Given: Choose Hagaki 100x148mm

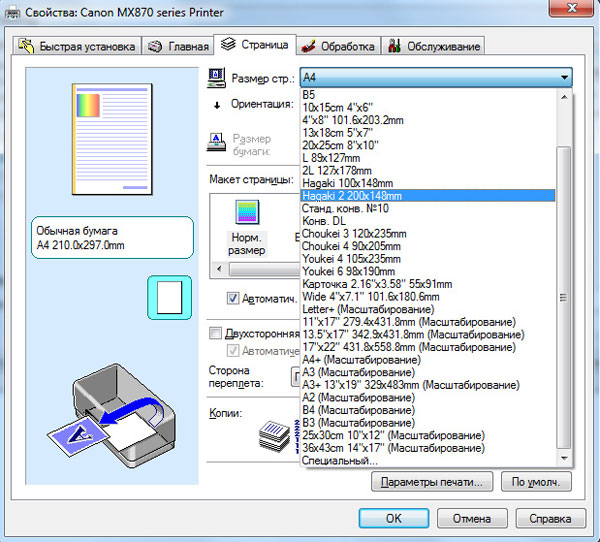Looking at the screenshot, I should [x=428, y=183].
